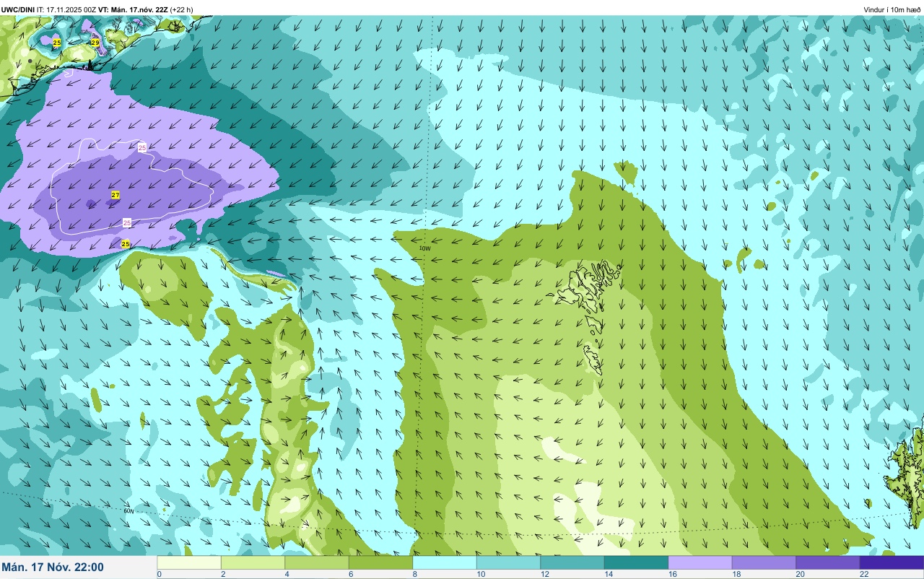
Task: Click the legend scale value '4'
Action: [x=287, y=574]
